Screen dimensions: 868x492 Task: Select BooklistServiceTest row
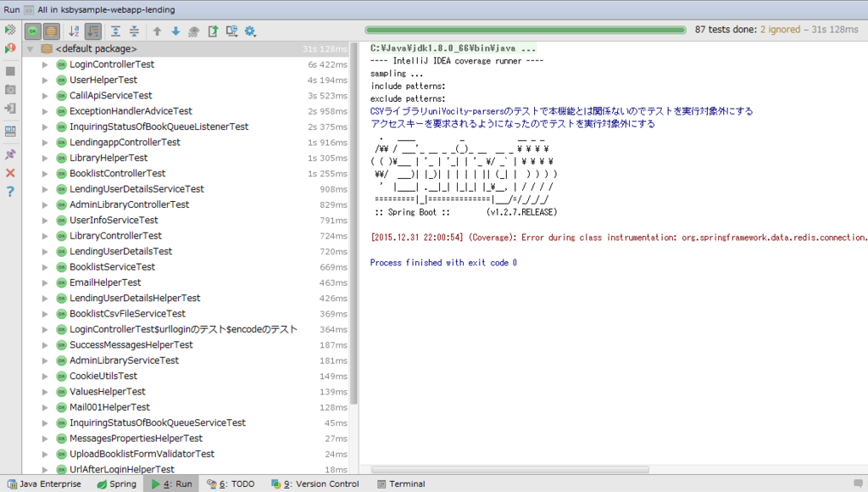(187, 267)
